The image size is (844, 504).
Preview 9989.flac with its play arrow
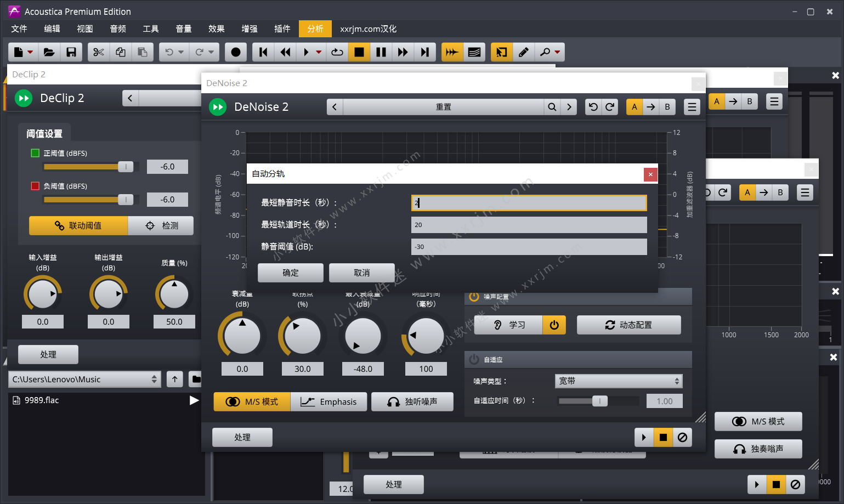pos(194,400)
